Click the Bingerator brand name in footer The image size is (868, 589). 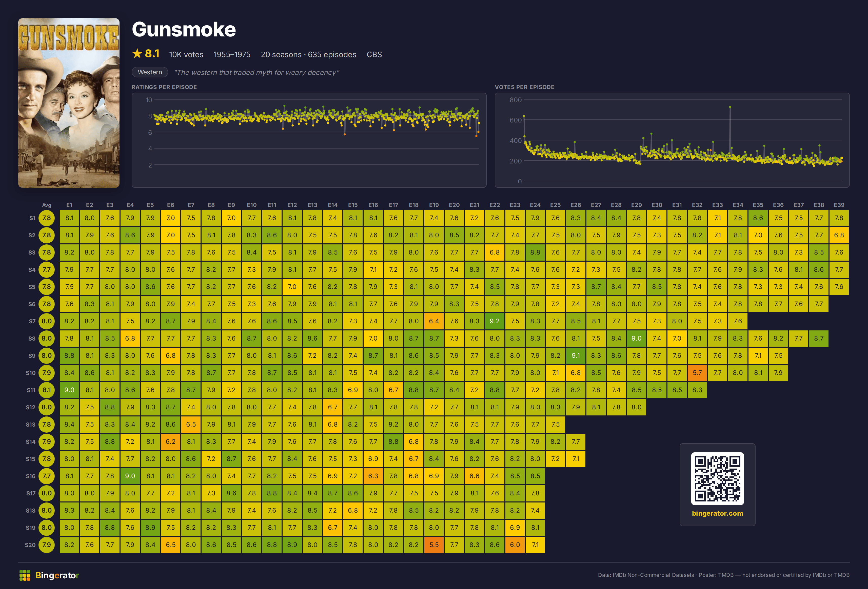(57, 575)
